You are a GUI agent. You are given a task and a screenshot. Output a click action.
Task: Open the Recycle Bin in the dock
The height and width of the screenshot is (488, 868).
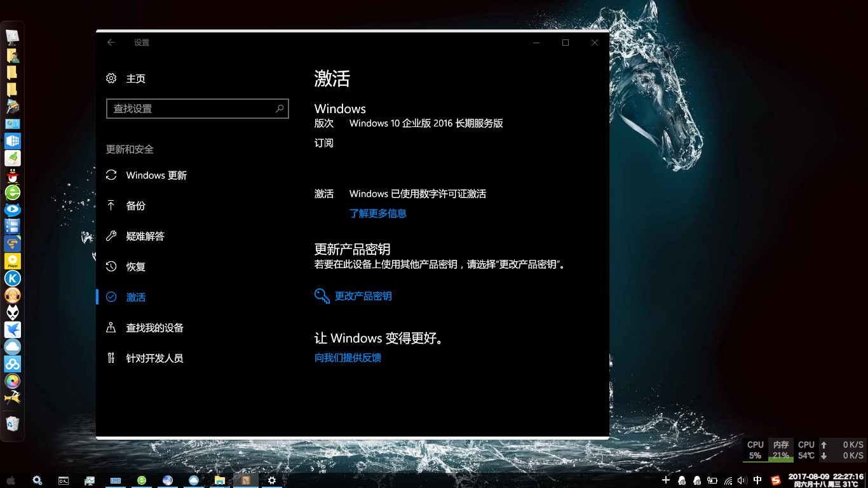(13, 423)
